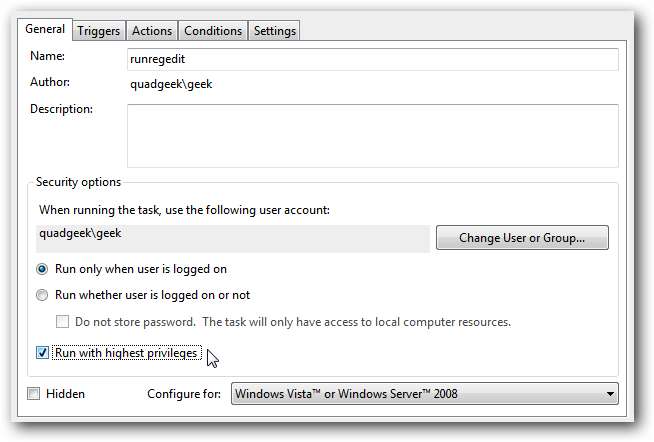This screenshot has width=654, height=442.
Task: Click the gray user account field
Action: pyautogui.click(x=232, y=238)
